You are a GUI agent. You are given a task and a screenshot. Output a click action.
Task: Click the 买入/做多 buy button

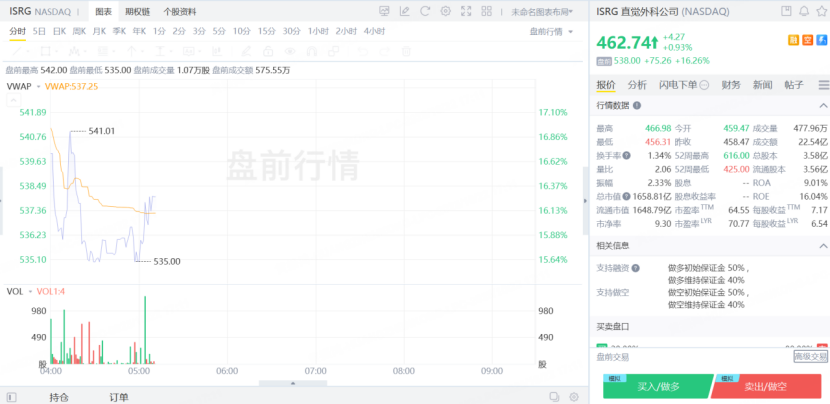[658, 387]
